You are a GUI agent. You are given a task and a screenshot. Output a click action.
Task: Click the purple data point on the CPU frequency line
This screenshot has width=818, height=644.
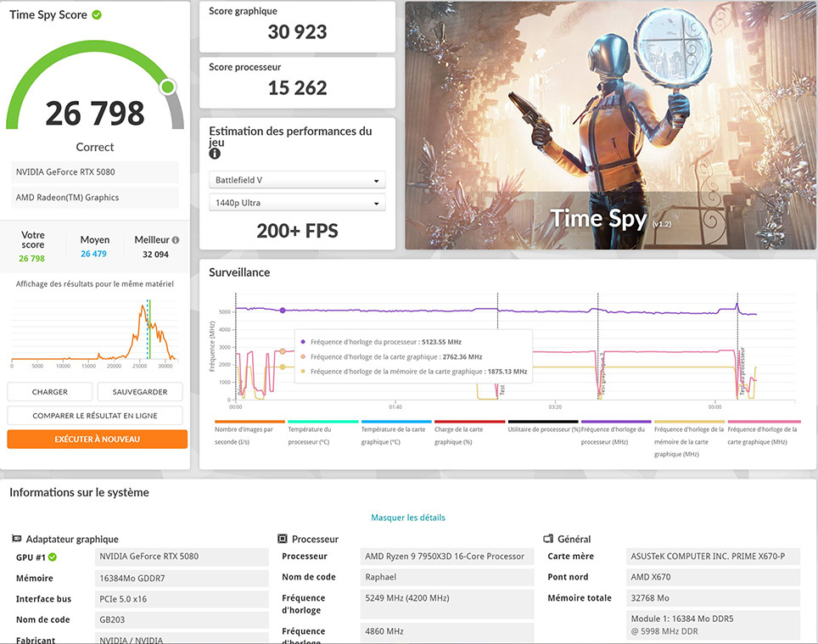pyautogui.click(x=283, y=311)
